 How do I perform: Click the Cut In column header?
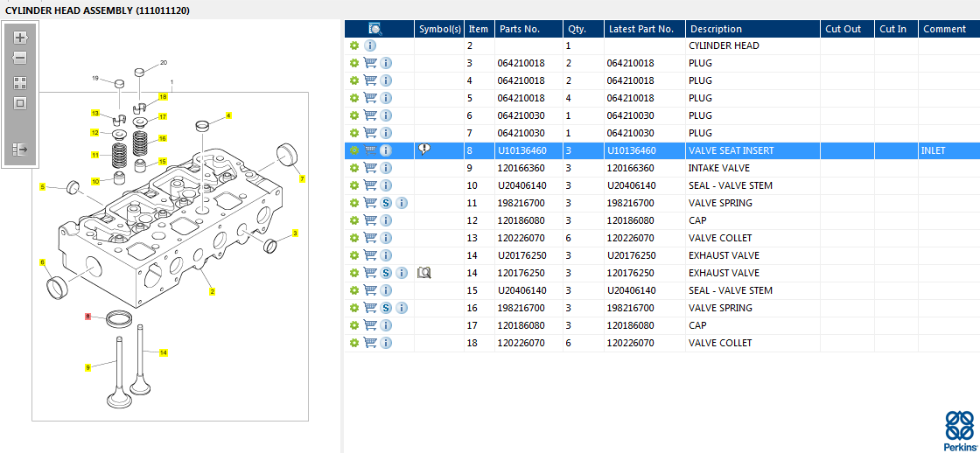coord(896,29)
